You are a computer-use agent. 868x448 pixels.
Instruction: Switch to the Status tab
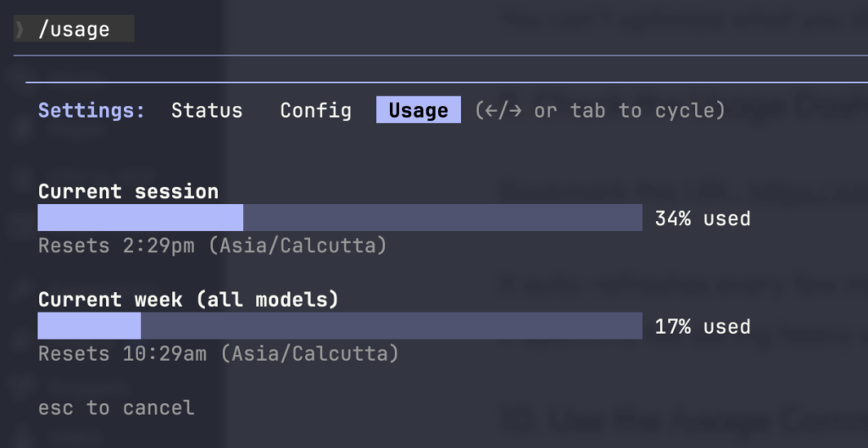click(207, 110)
